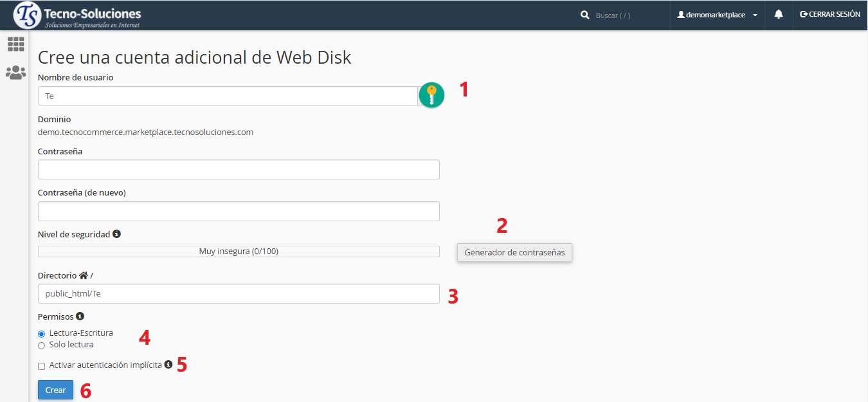Open Generador de contraseñas
This screenshot has height=402, width=868.
coord(514,252)
